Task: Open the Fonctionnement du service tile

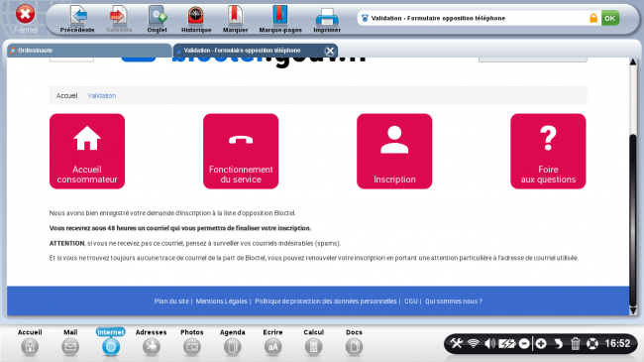Action: point(241,152)
